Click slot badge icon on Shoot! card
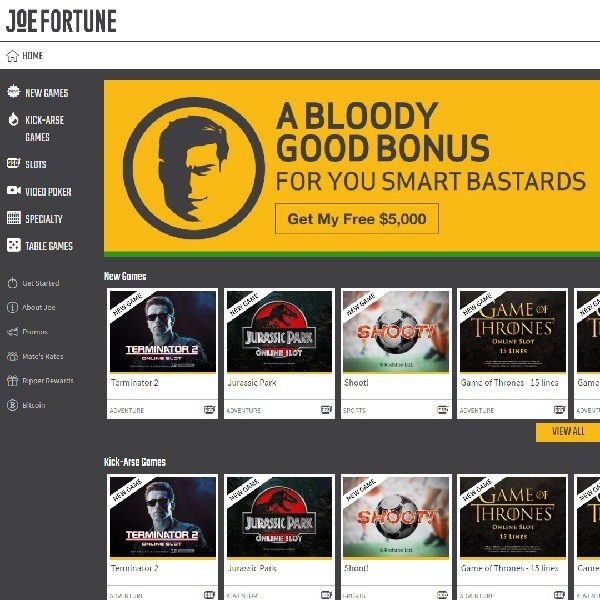Viewport: 600px width, 600px height. point(443,410)
